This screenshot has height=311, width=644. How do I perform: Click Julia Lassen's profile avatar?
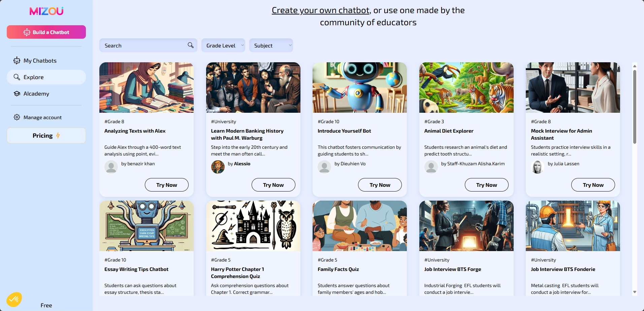(538, 167)
